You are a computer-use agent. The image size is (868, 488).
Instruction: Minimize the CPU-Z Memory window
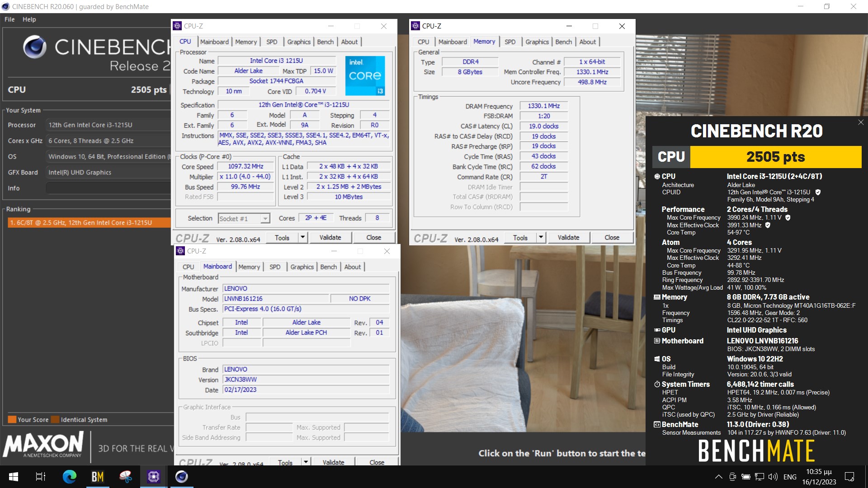point(569,26)
